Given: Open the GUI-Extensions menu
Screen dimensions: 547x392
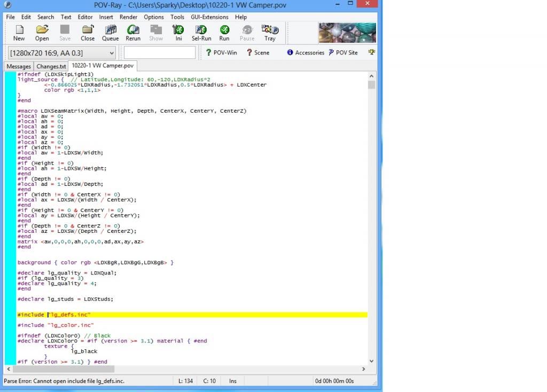Looking at the screenshot, I should [x=209, y=17].
